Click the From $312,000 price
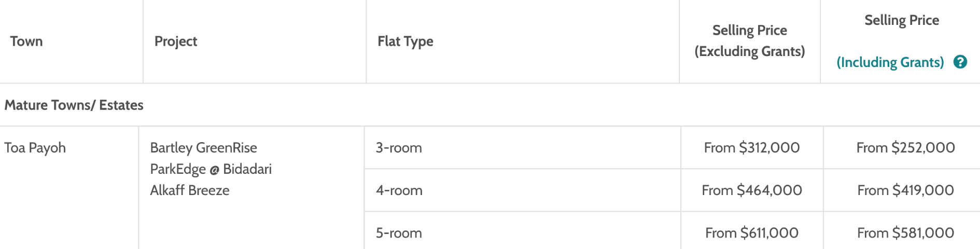The width and height of the screenshot is (980, 249). click(751, 148)
